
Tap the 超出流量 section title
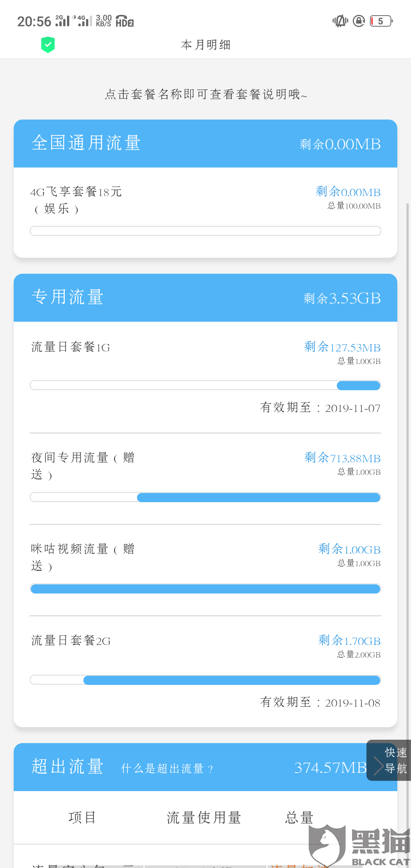68,767
